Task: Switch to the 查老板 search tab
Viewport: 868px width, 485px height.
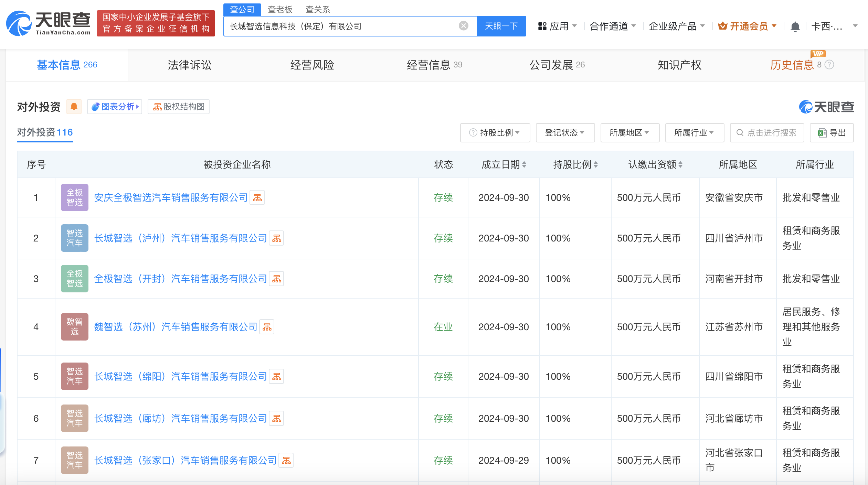Action: point(280,9)
